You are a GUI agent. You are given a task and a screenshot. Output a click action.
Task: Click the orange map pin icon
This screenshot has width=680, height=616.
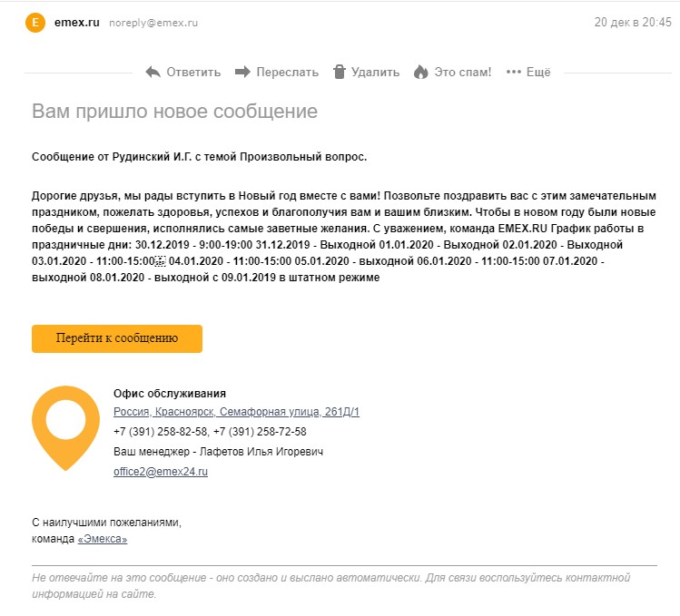[x=65, y=428]
